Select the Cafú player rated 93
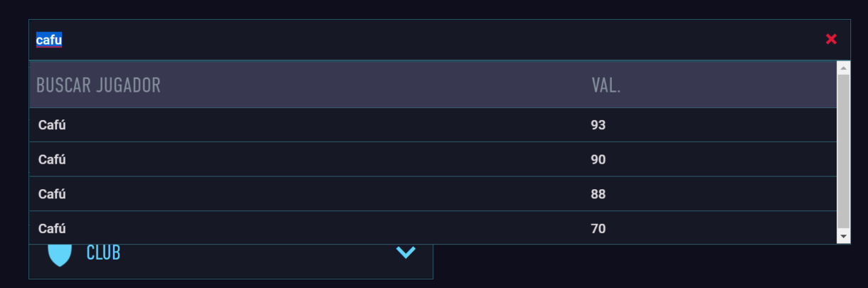The width and height of the screenshot is (868, 288). 433,125
